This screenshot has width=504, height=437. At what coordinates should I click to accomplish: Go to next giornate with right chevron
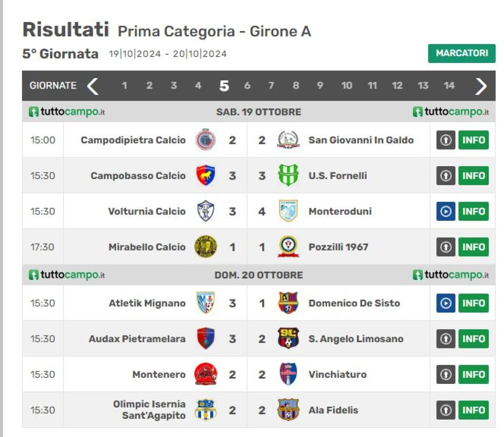481,86
